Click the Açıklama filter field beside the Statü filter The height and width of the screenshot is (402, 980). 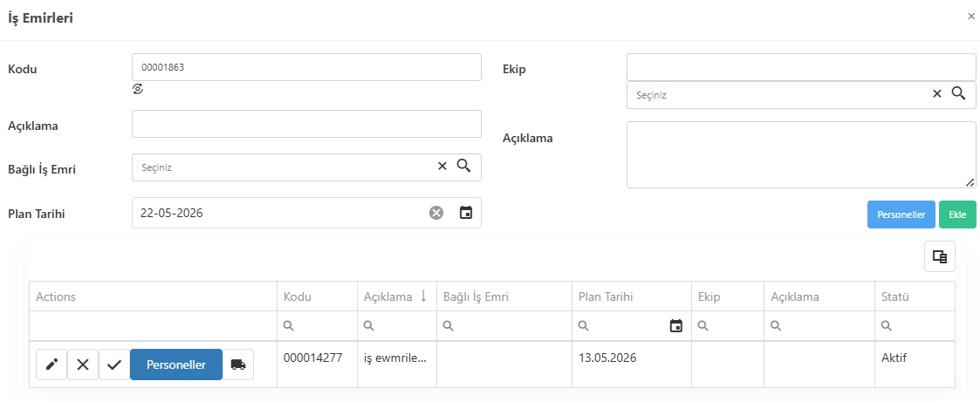pos(819,325)
